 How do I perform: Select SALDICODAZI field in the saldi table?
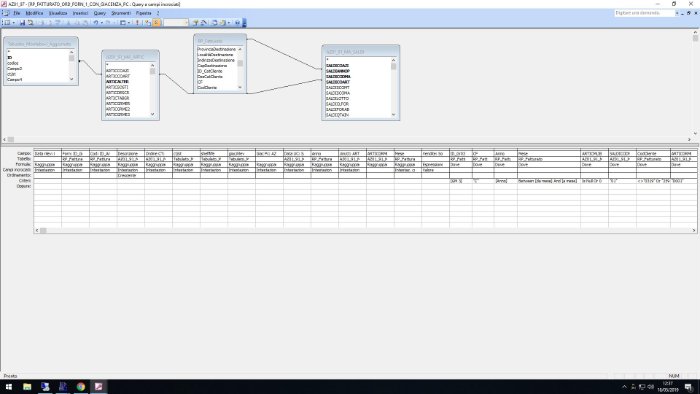(337, 66)
